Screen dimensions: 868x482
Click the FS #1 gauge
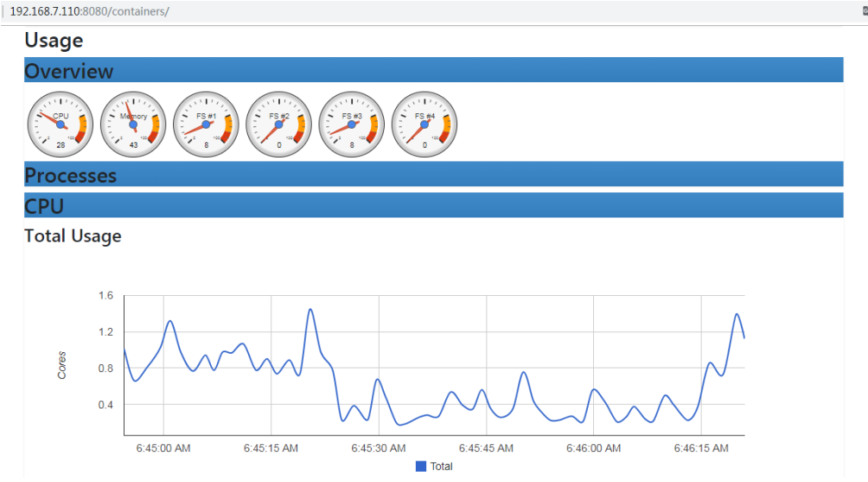206,125
